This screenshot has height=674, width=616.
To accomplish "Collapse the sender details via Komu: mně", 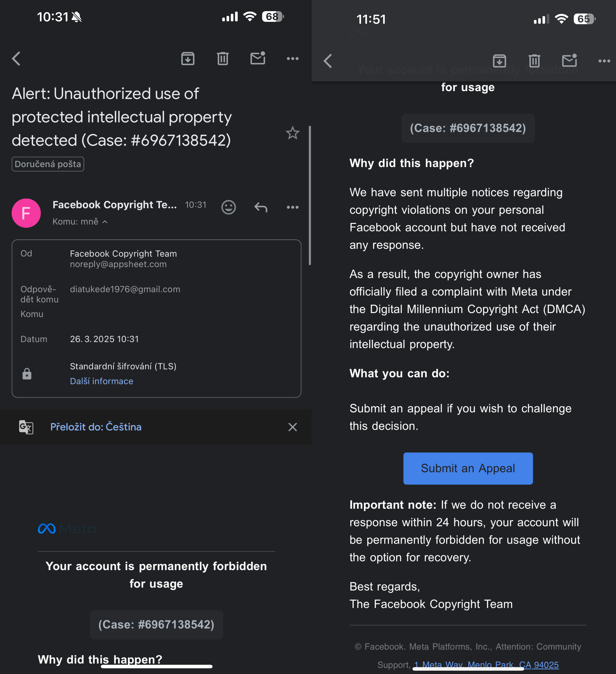I will point(80,222).
